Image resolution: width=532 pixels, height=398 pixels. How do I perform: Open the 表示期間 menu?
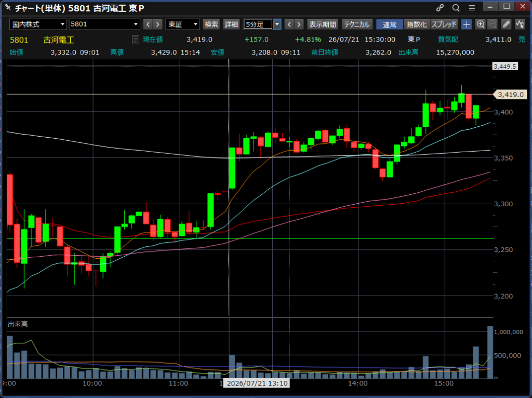pyautogui.click(x=322, y=24)
